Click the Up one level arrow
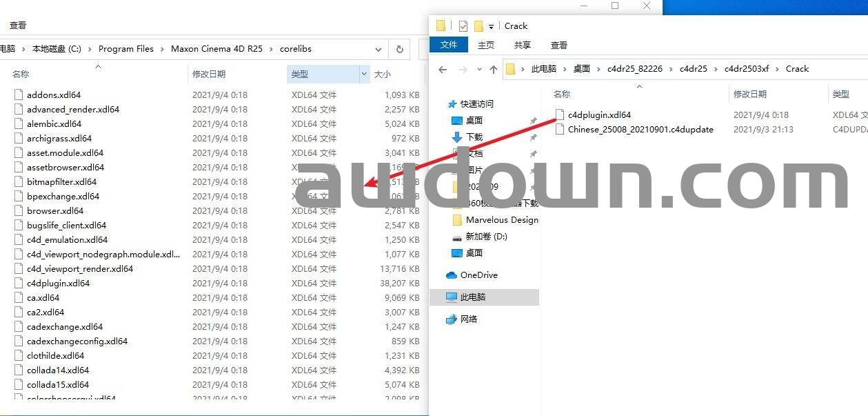Screen dimensions: 868x416 (x=494, y=69)
